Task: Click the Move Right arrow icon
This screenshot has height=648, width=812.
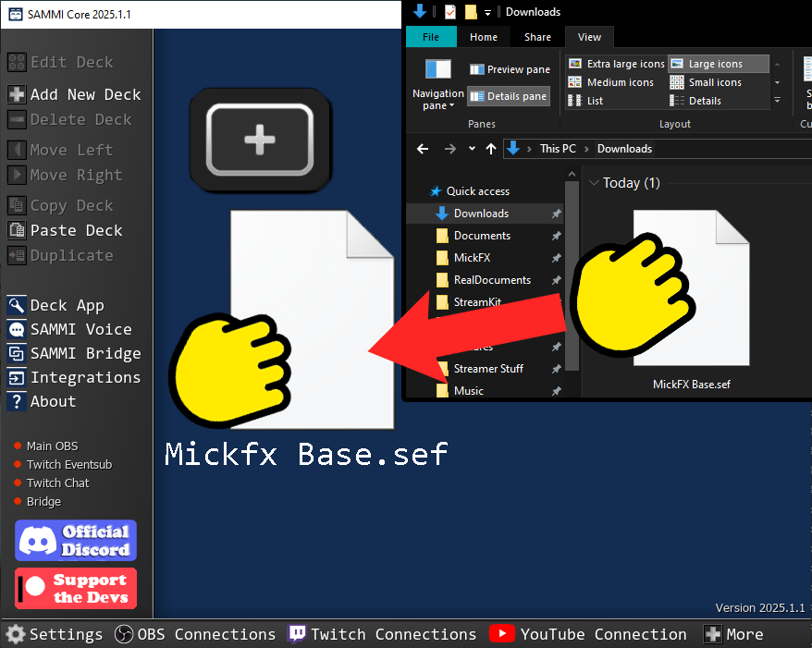Action: tap(17, 175)
